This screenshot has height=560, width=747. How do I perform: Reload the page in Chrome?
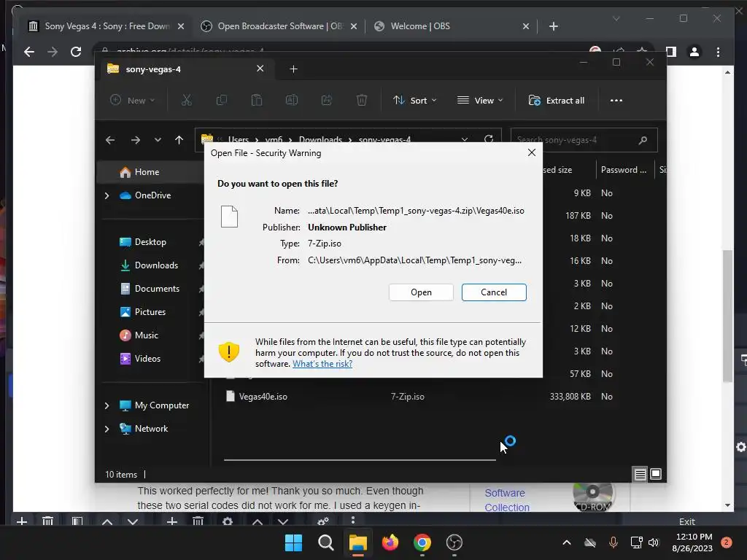[x=76, y=52]
